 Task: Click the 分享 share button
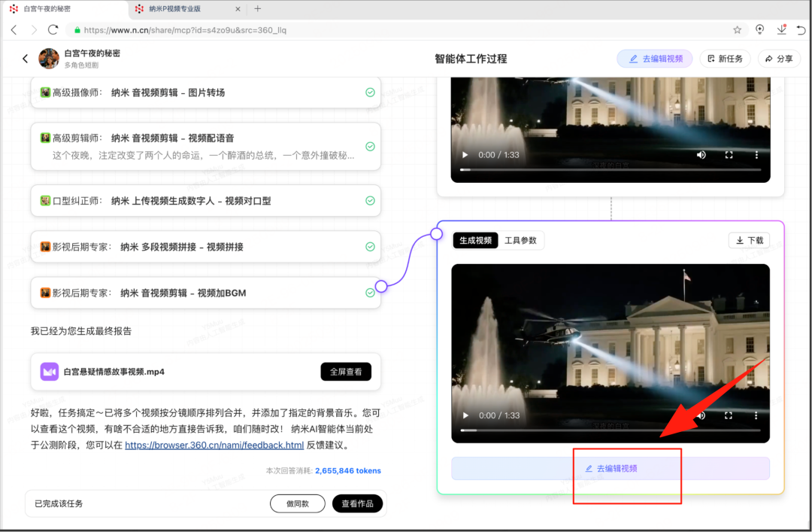point(779,59)
